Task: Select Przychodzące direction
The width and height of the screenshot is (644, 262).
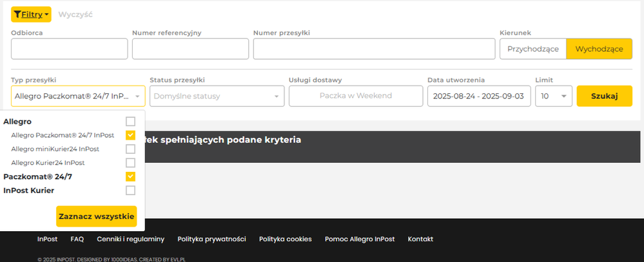Action: point(533,49)
